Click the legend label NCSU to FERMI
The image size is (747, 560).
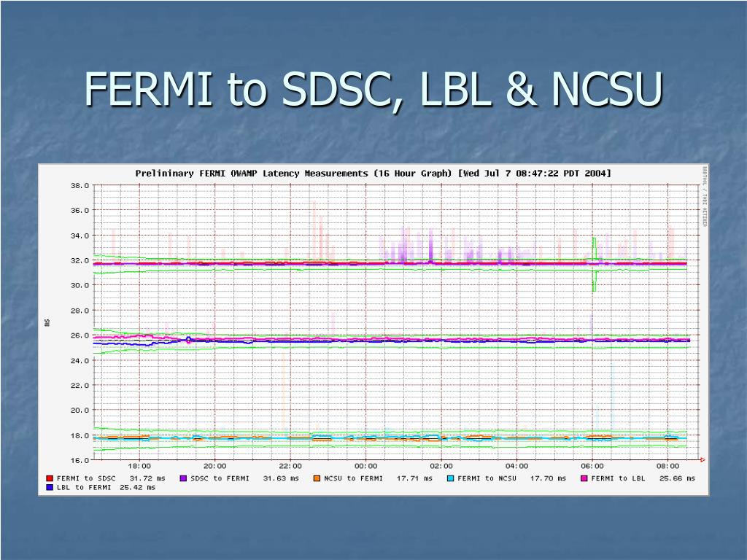[x=354, y=478]
